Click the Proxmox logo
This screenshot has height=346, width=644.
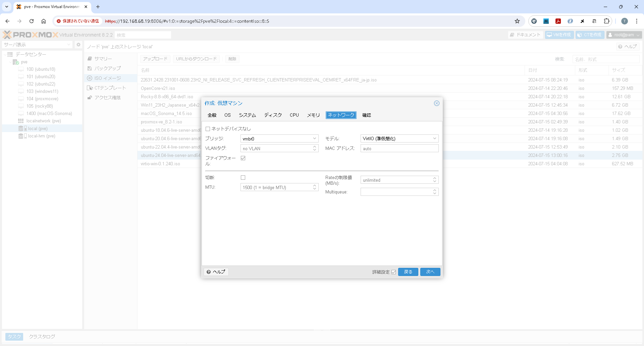pos(31,35)
